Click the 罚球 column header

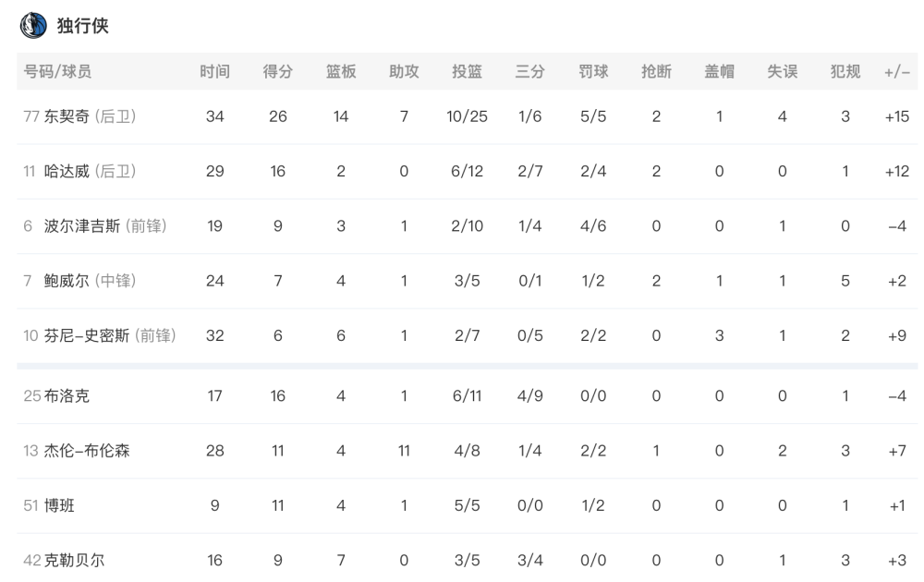593,72
